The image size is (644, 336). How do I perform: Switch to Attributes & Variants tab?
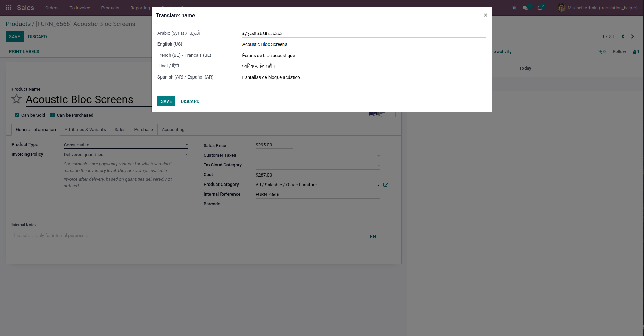pyautogui.click(x=85, y=130)
